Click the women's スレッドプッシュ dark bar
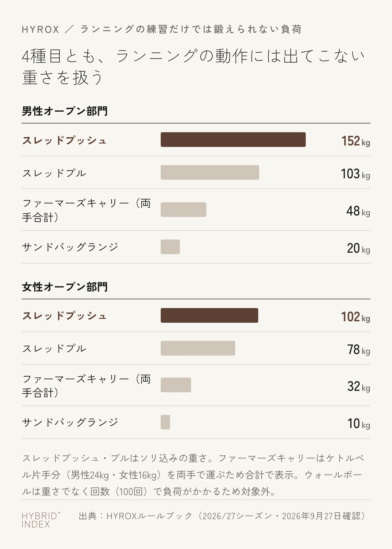 click(209, 315)
